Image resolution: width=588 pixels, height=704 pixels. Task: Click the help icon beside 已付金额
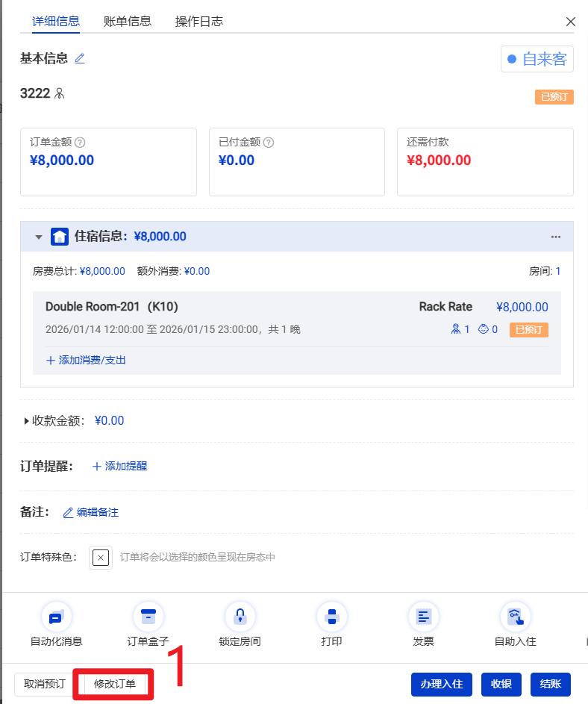tap(269, 143)
